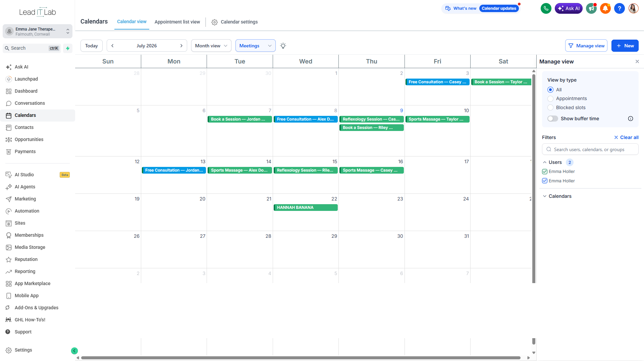
Task: Open AI Studio from sidebar
Action: coord(37,175)
